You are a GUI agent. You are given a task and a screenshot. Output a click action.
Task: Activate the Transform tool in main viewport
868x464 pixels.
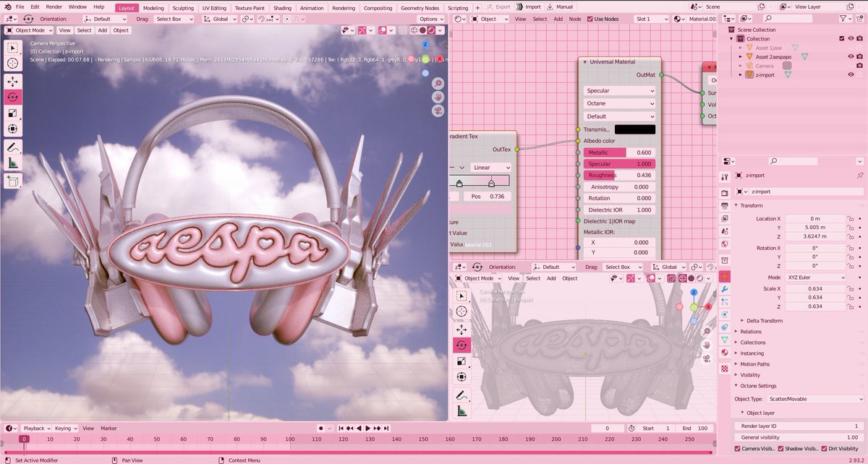(x=13, y=129)
